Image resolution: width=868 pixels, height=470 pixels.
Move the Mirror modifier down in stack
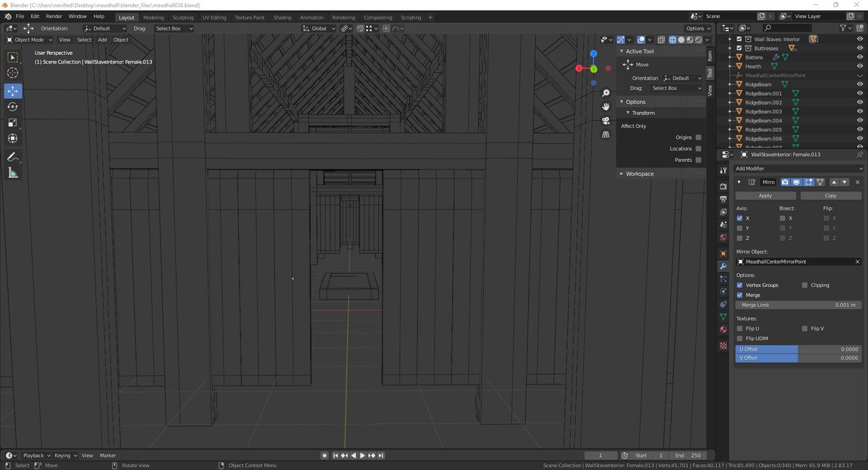tap(844, 182)
